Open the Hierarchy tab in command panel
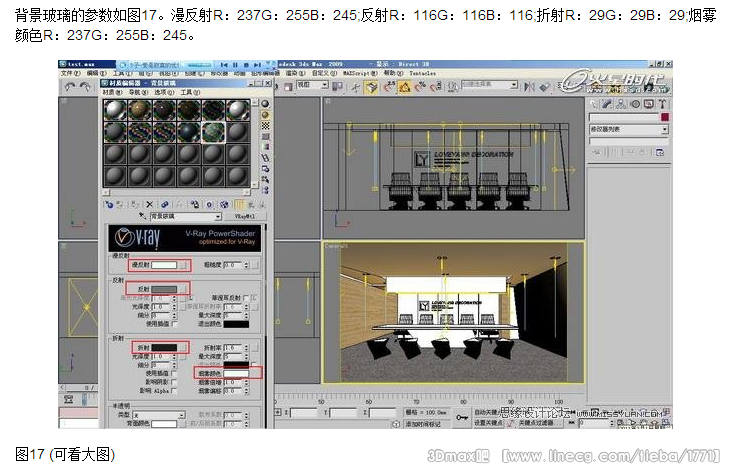The height and width of the screenshot is (473, 749). (621, 104)
